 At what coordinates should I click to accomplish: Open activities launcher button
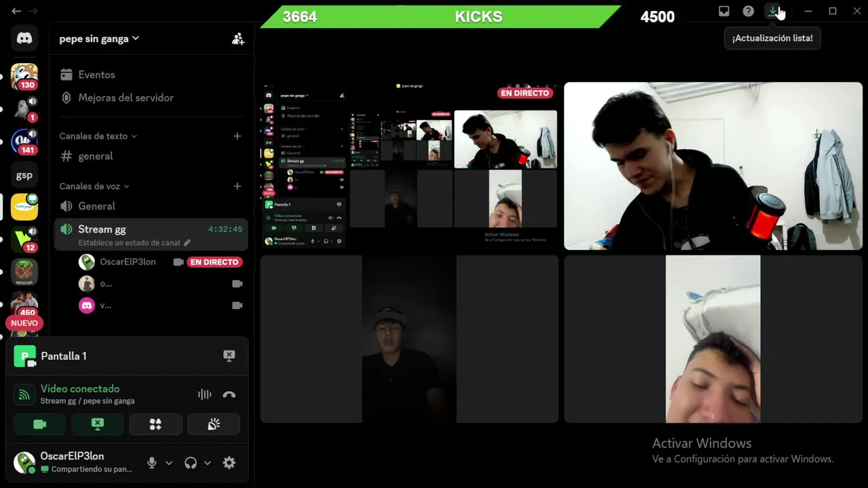pos(155,424)
